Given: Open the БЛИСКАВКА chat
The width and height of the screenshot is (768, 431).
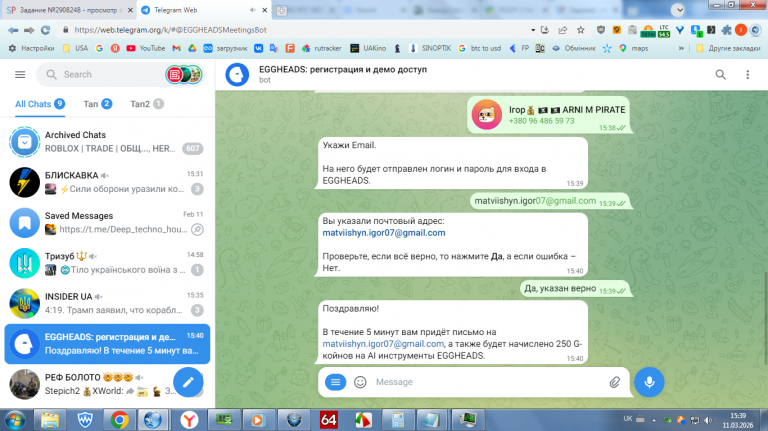Looking at the screenshot, I should (x=107, y=182).
